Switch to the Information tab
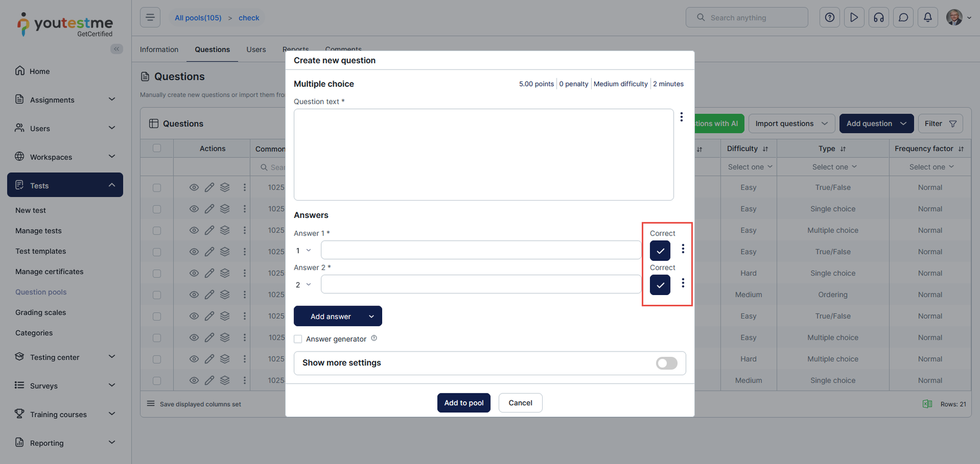Viewport: 980px width, 464px height. click(x=159, y=50)
